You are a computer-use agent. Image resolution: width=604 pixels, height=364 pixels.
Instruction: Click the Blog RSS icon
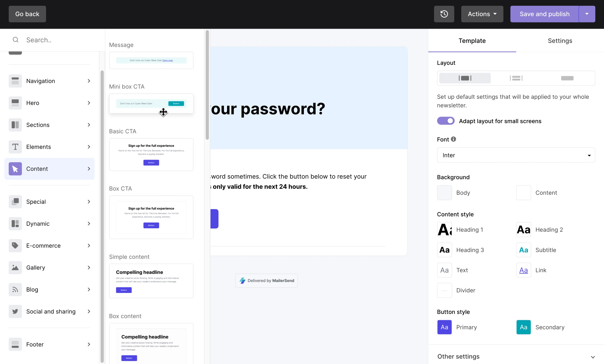(15, 290)
